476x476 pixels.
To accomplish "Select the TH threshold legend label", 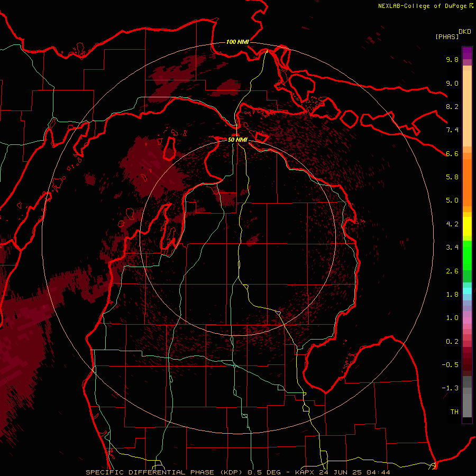I will (x=454, y=412).
